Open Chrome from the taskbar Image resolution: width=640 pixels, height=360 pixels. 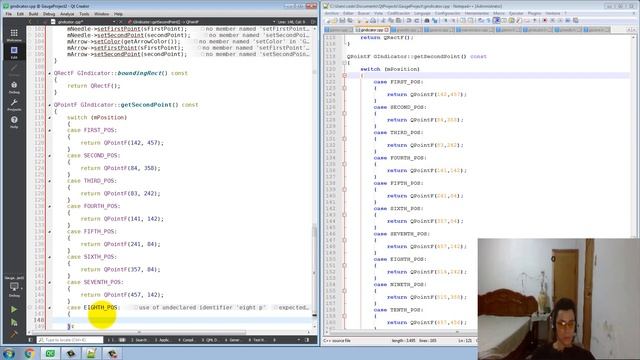pos(29,353)
